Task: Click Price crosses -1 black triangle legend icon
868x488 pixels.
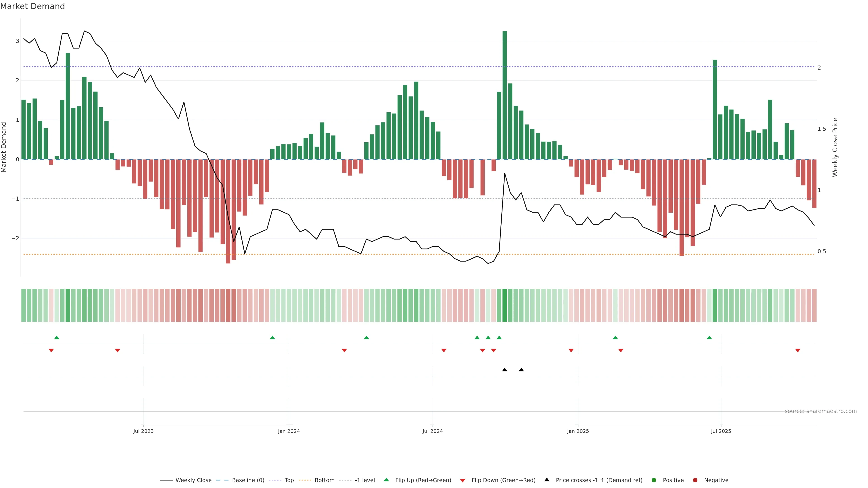Action: click(547, 480)
